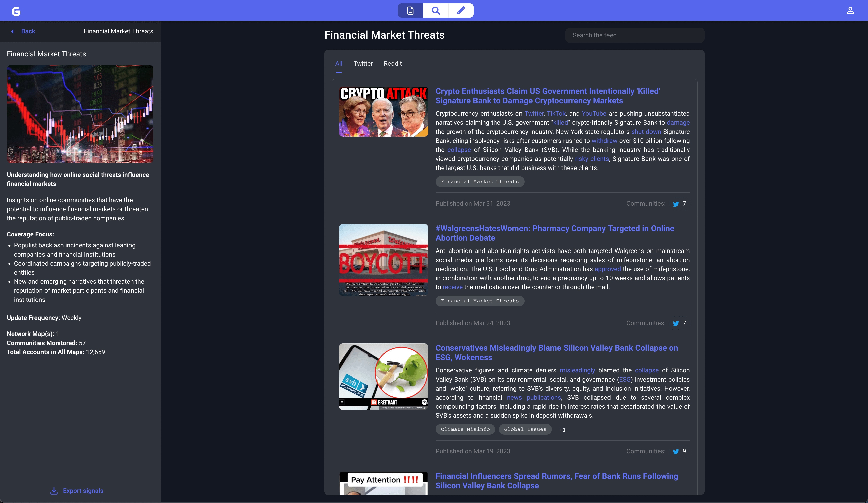Screen dimensions: 868x503
Task: Go Back to previous page
Action: coord(28,31)
